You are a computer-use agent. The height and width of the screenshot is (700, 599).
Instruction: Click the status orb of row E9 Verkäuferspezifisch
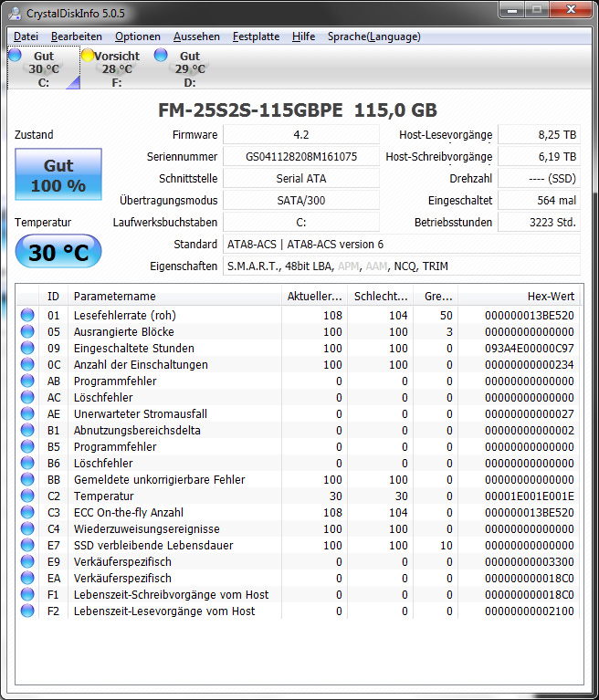(x=27, y=561)
